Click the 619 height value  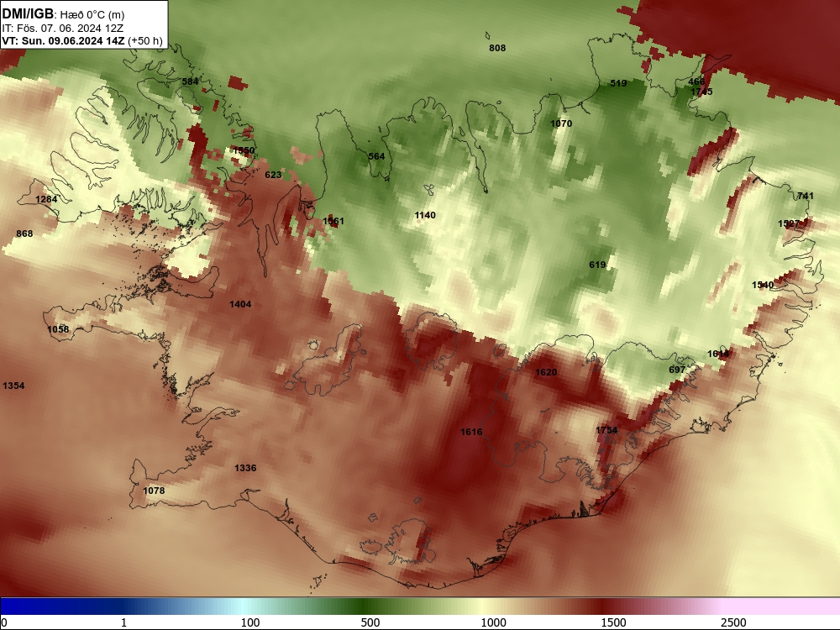[x=597, y=264]
